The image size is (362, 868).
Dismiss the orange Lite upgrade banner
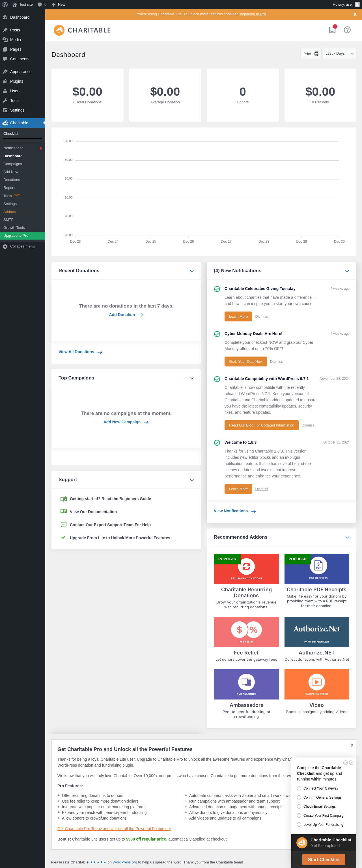pyautogui.click(x=355, y=14)
